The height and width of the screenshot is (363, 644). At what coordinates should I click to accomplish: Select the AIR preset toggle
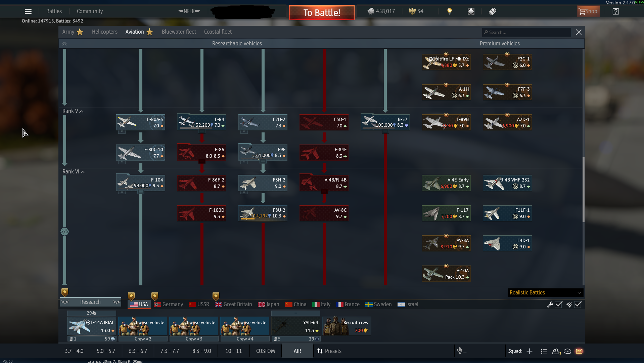pos(297,351)
